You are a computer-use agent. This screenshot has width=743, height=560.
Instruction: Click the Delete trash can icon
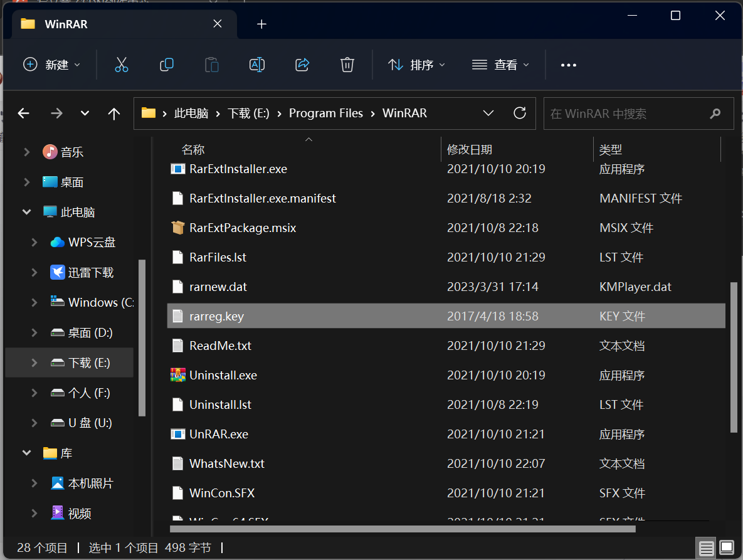coord(347,65)
